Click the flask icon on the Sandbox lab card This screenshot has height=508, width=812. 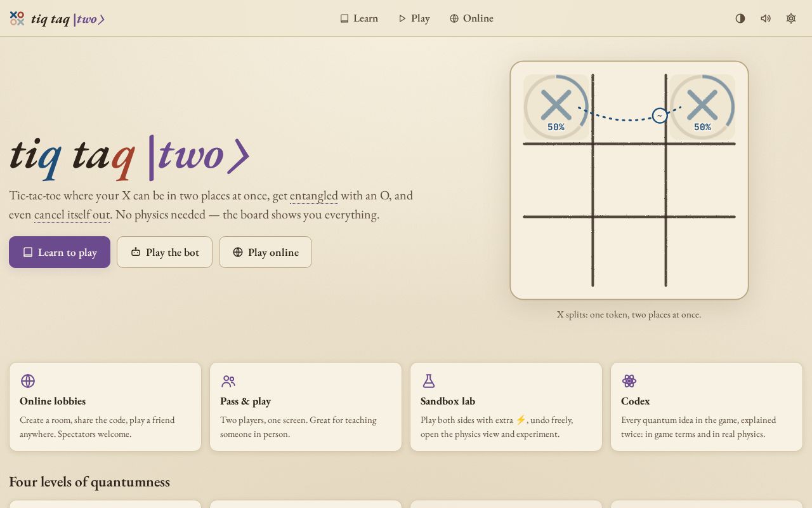pyautogui.click(x=429, y=381)
